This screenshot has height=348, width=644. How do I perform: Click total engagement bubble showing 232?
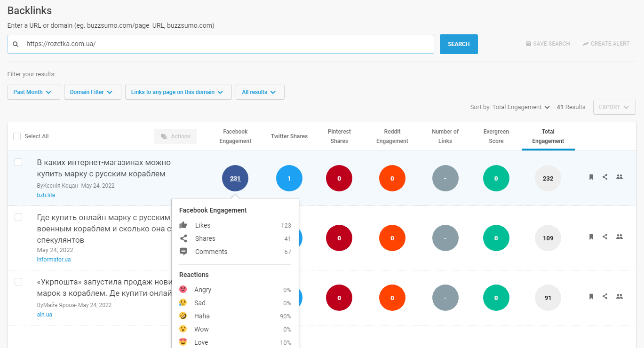548,178
